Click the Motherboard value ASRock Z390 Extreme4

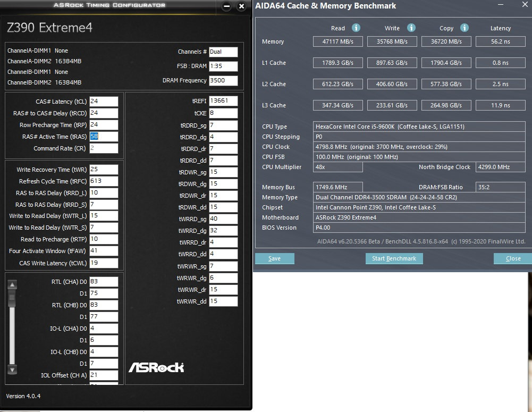(x=419, y=217)
